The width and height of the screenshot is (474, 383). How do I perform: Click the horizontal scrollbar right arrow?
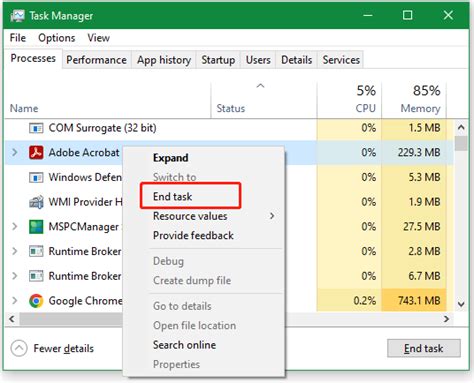[447, 319]
